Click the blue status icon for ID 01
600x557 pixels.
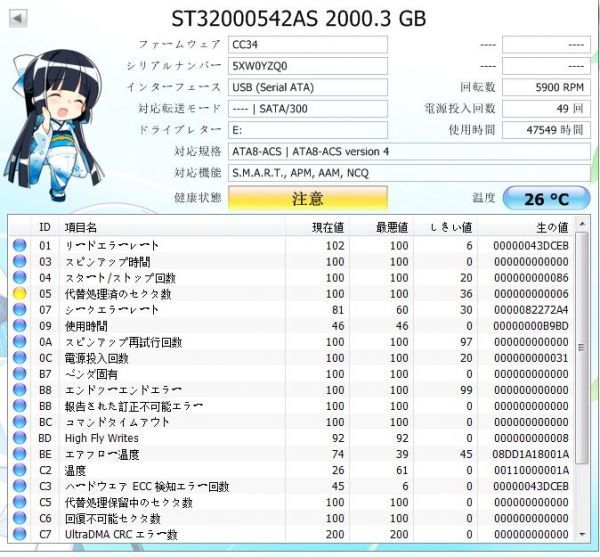coord(20,245)
